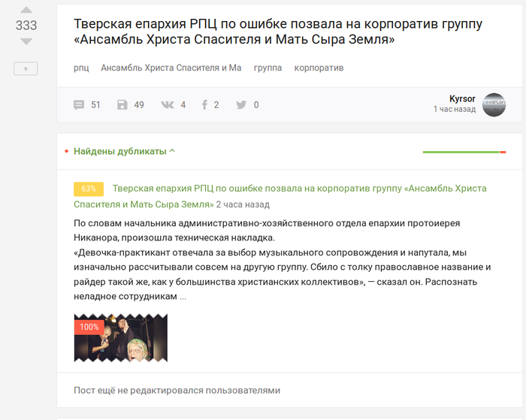526x420 pixels.
Task: Open the Kyrsor author profile link
Action: tap(462, 99)
